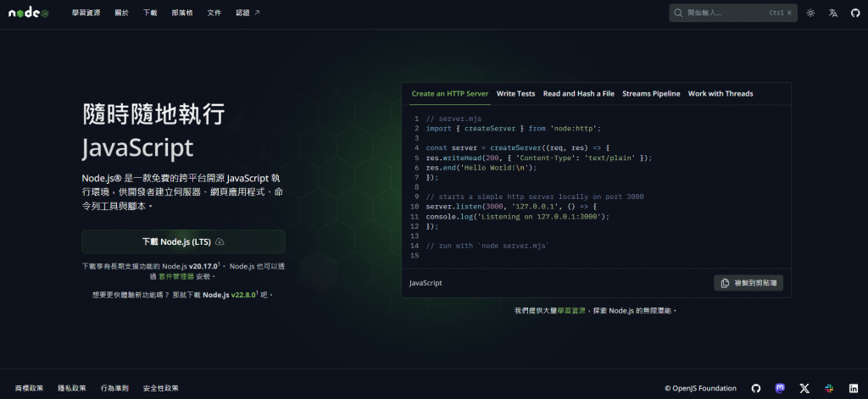Click the 下載 Node.js (LTS) button

click(x=183, y=241)
